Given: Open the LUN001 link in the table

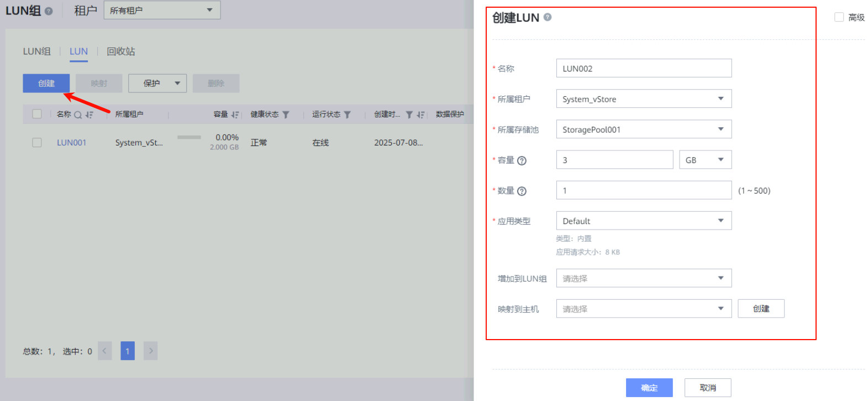Looking at the screenshot, I should click(x=71, y=143).
